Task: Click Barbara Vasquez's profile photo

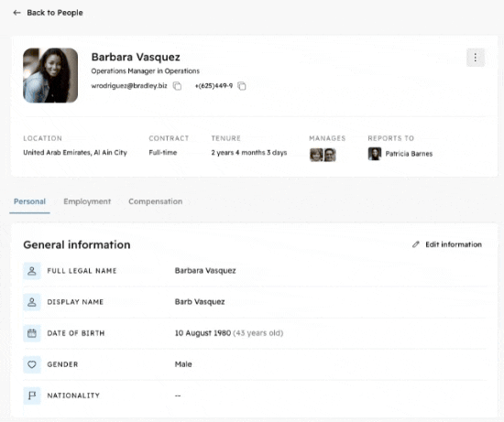Action: 50,75
